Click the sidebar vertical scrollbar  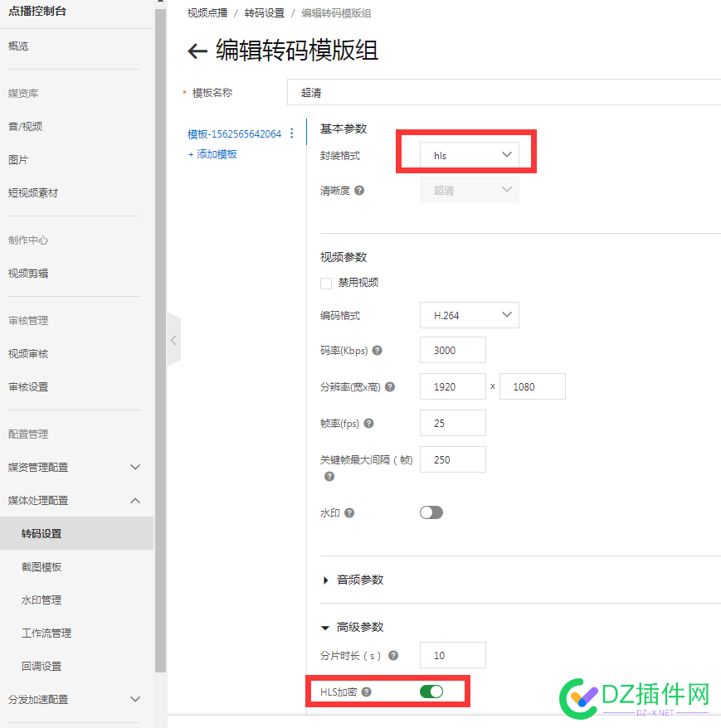161,339
